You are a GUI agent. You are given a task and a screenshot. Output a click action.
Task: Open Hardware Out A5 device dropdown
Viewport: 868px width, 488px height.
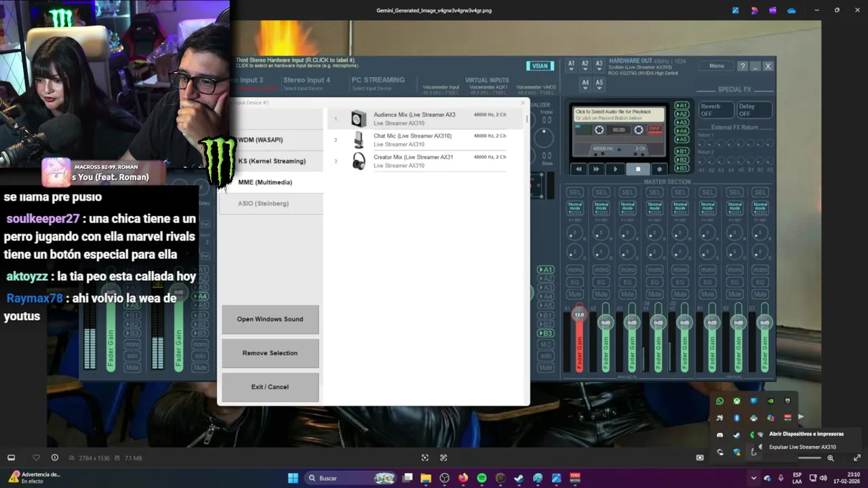tap(599, 84)
